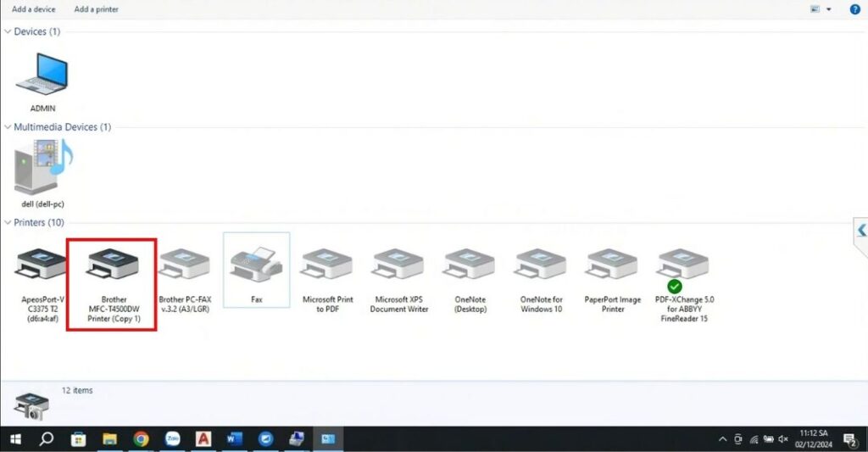The image size is (868, 452).
Task: Collapse the Printers group
Action: (8, 223)
